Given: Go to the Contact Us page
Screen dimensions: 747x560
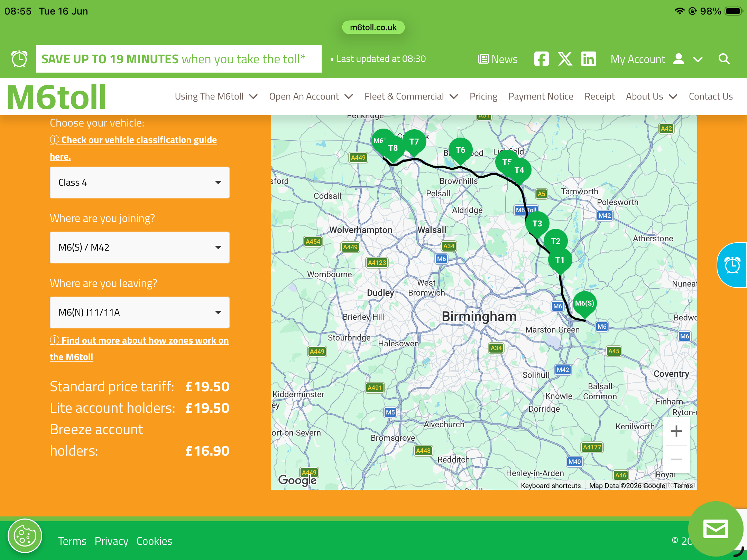Looking at the screenshot, I should click(711, 96).
